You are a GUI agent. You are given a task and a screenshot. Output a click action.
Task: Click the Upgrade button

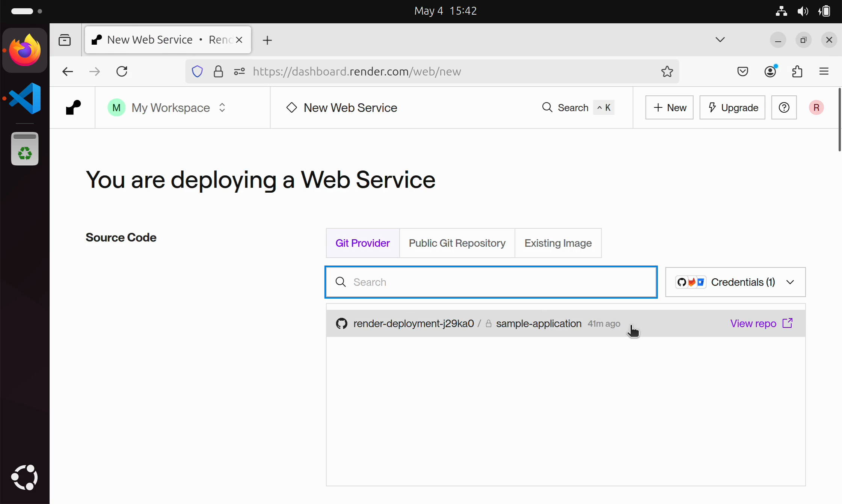(x=732, y=108)
